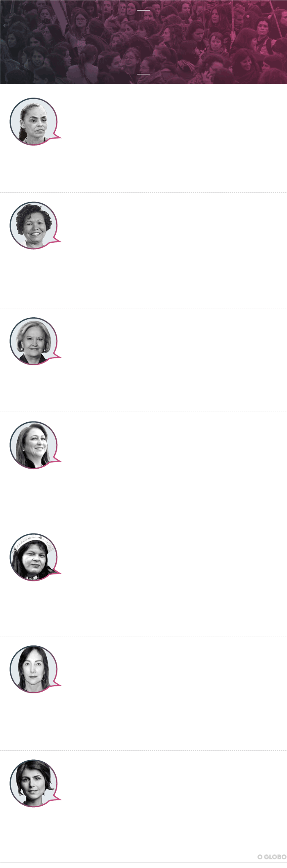Screen dimensions: 287x868
Task: Open the last portrait with short bob haircut
Action: pos(34,784)
